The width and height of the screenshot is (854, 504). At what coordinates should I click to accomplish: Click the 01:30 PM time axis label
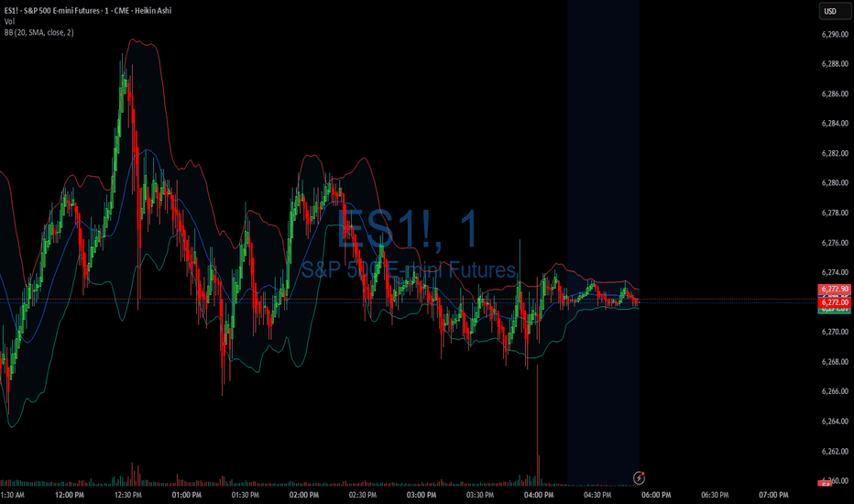coord(245,495)
